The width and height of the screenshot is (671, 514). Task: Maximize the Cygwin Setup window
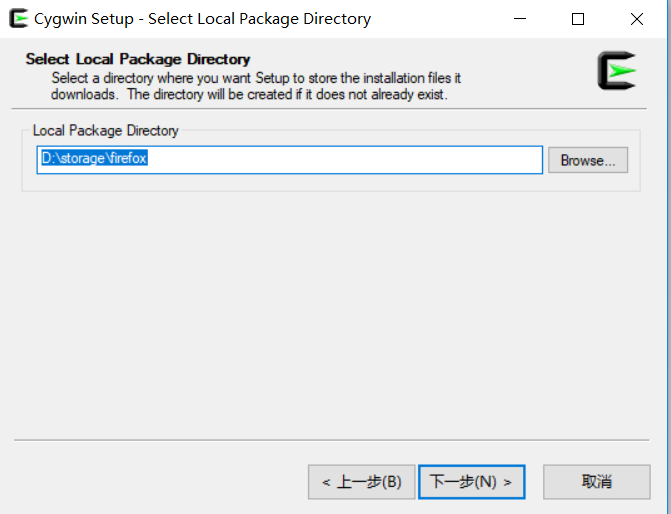[578, 19]
